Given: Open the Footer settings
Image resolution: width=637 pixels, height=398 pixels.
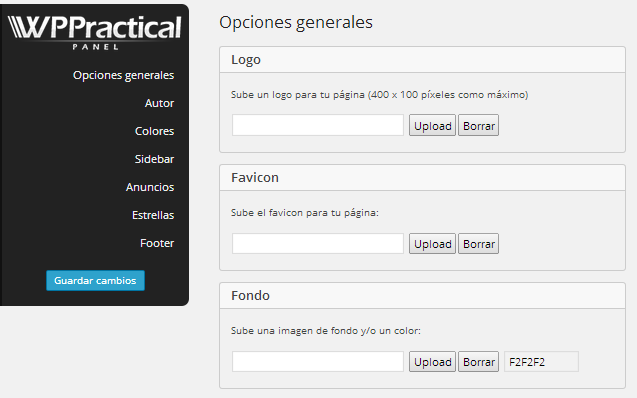Looking at the screenshot, I should 157,243.
